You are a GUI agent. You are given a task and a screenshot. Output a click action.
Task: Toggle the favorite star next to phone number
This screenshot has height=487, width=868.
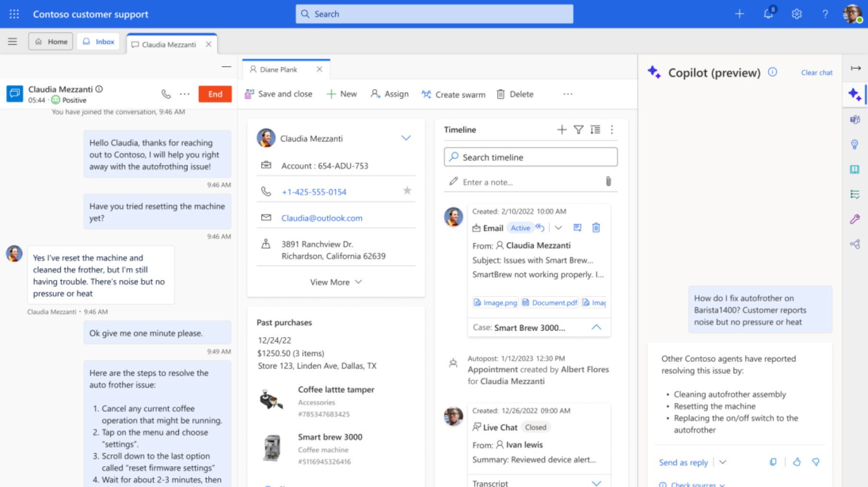(407, 191)
